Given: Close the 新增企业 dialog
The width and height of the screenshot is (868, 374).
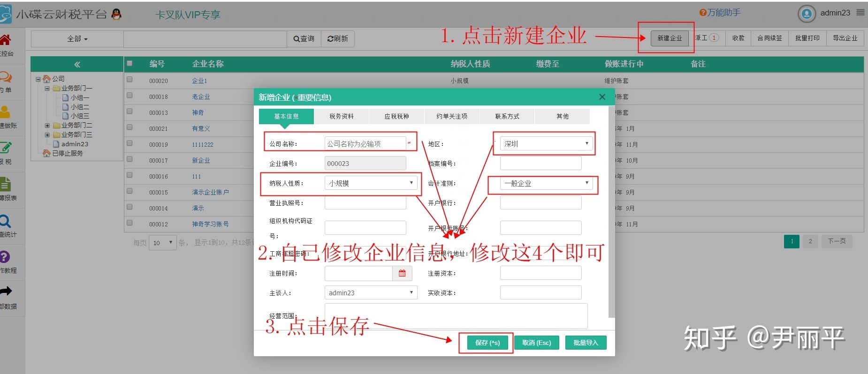Looking at the screenshot, I should [602, 97].
